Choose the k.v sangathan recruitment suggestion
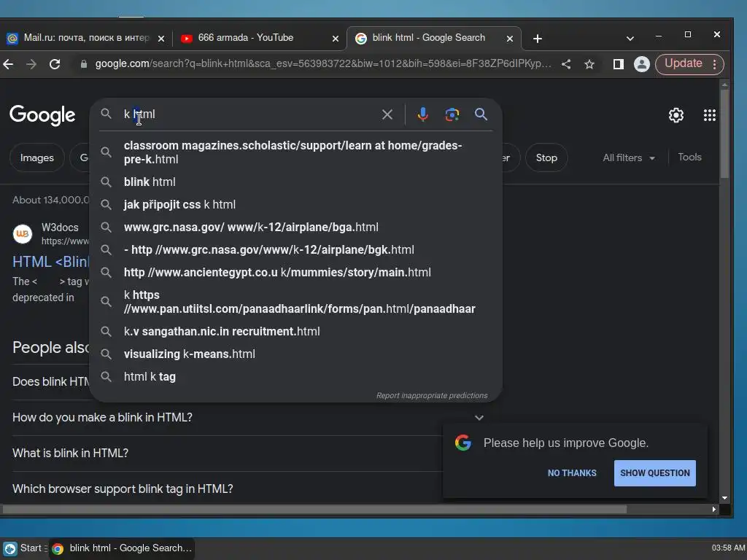This screenshot has width=747, height=560. coord(295,332)
